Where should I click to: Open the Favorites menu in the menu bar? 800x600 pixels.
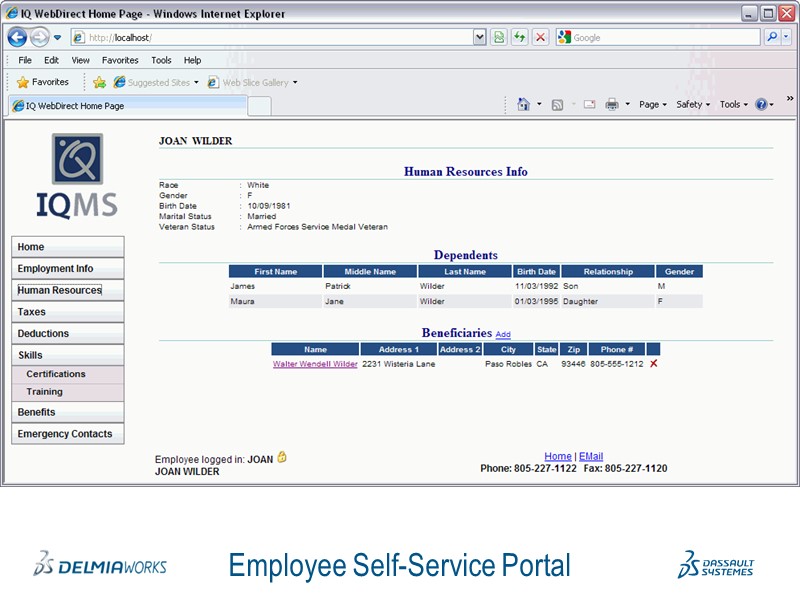pos(120,60)
